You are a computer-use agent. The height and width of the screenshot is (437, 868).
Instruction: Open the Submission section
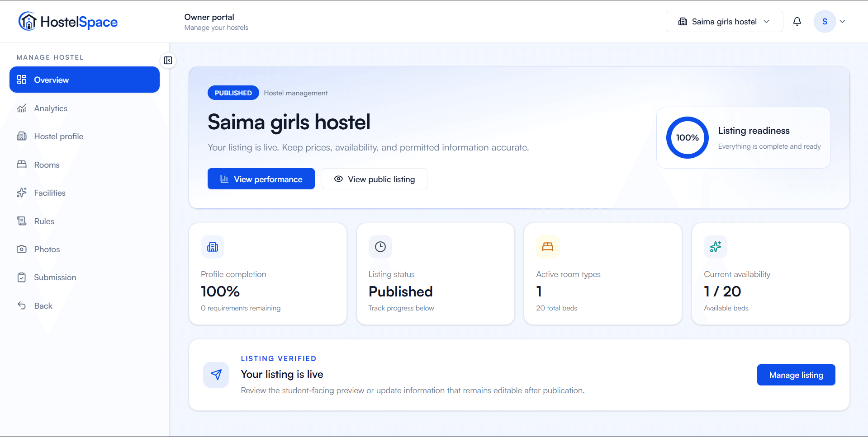coord(85,277)
